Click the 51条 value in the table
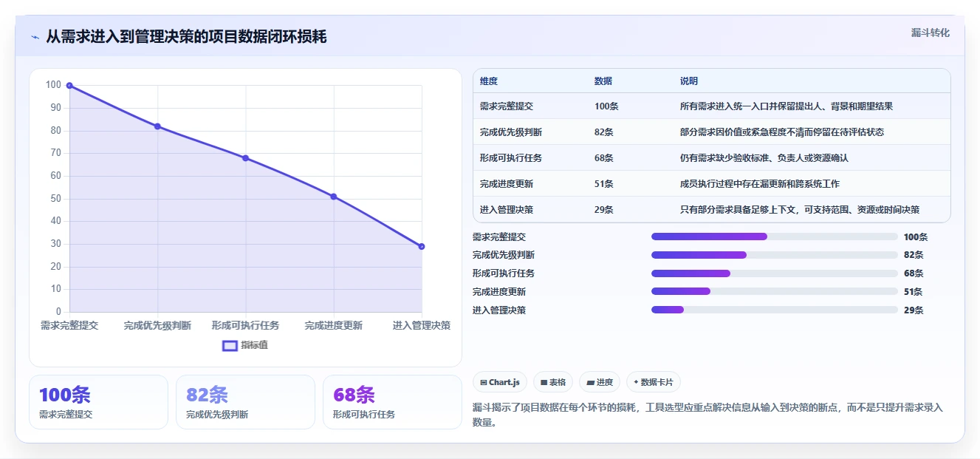The image size is (980, 459). pos(604,184)
